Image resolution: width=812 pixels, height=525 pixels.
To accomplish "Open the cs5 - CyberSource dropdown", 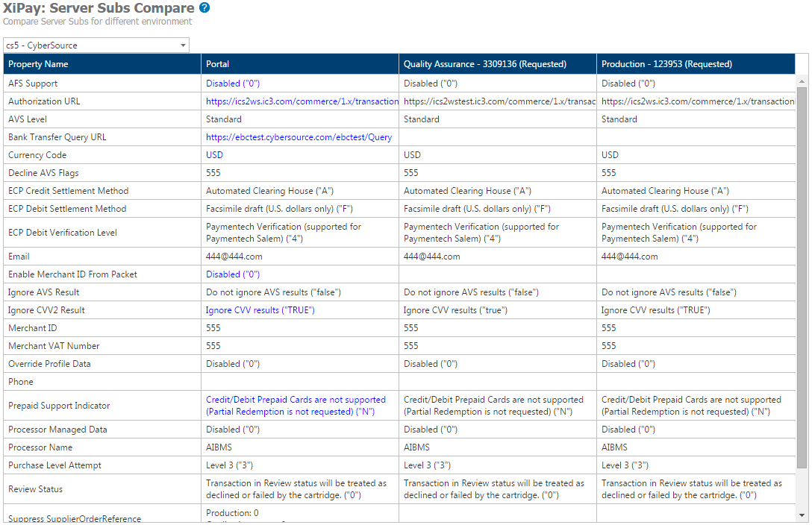I will coord(96,45).
